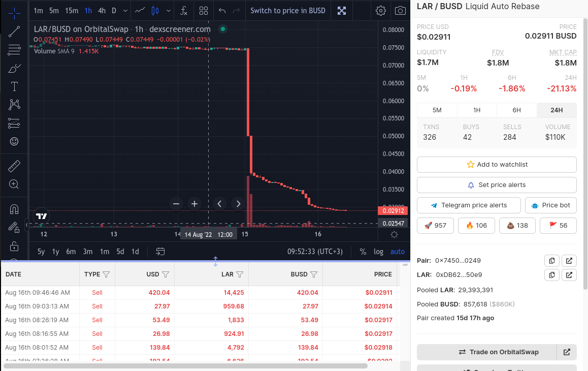Select the crosshair cursor tool
The height and width of the screenshot is (371, 588).
(x=14, y=13)
